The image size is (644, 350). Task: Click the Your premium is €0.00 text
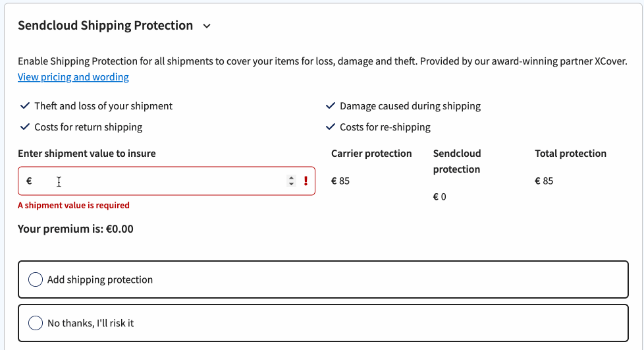coord(76,229)
